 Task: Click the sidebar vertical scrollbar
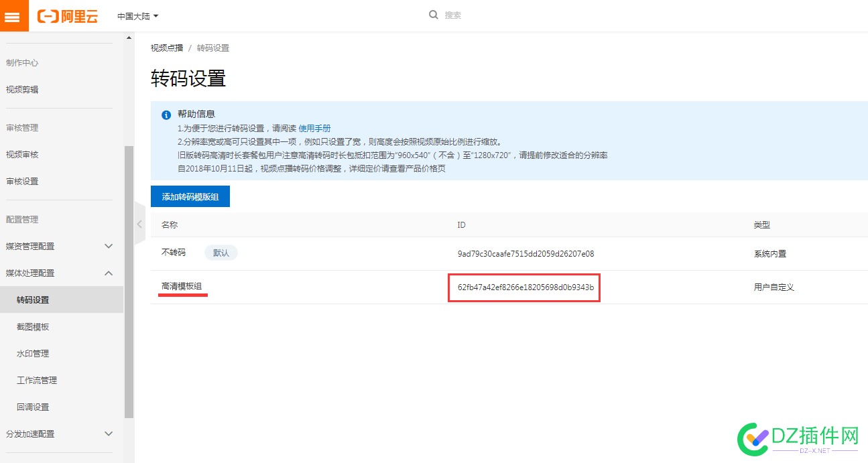click(129, 281)
